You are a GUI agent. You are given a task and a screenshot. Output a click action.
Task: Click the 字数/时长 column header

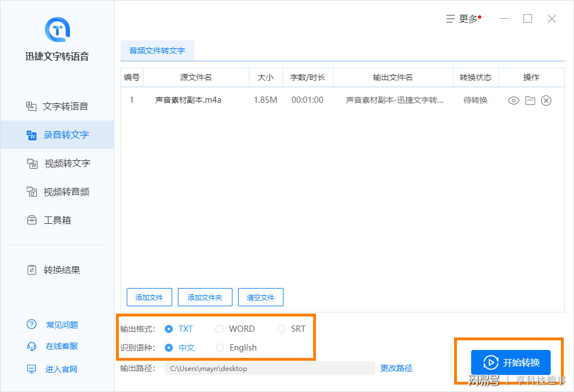pyautogui.click(x=308, y=77)
